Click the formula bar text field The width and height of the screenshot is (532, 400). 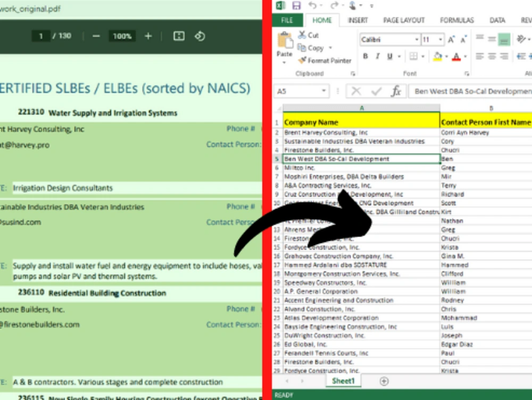(470, 91)
